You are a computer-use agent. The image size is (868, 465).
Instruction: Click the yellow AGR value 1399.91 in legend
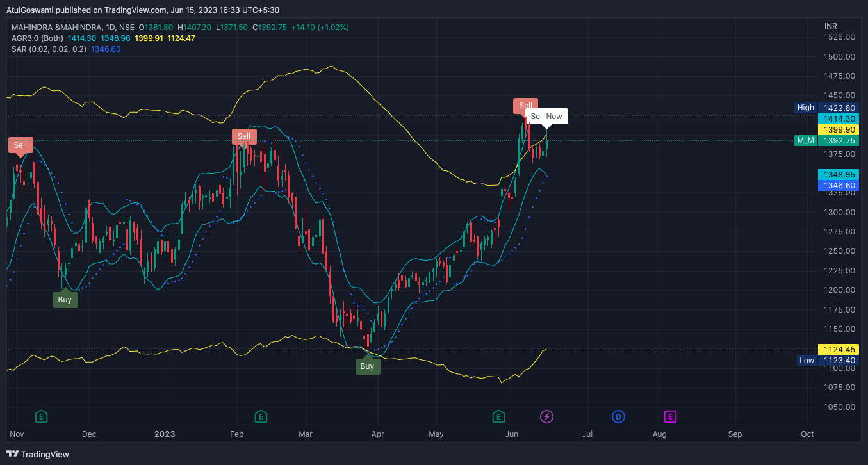149,38
